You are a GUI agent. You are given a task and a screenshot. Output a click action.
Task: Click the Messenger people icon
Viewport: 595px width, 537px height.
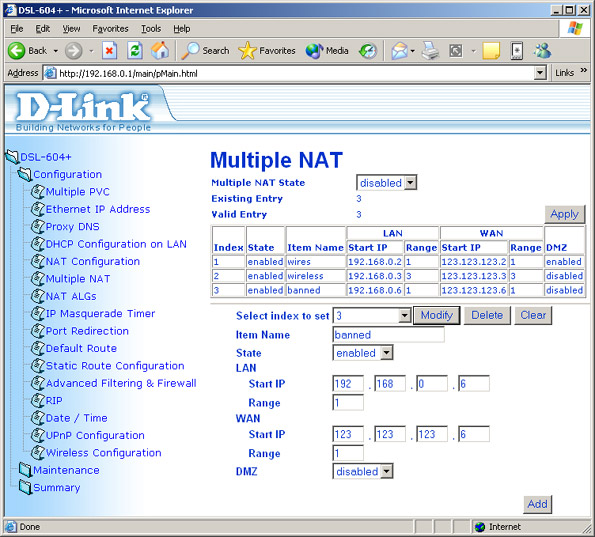click(542, 50)
